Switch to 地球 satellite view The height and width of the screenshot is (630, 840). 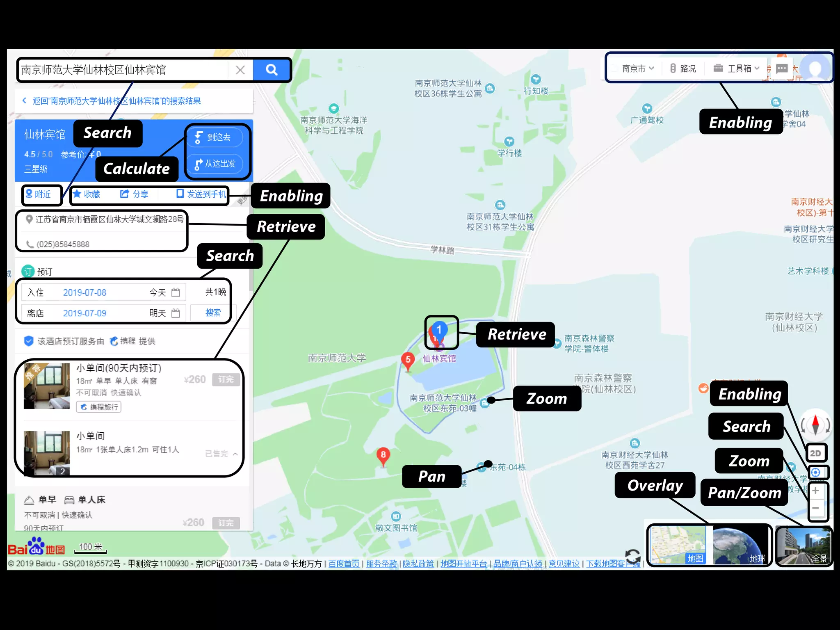pyautogui.click(x=740, y=546)
